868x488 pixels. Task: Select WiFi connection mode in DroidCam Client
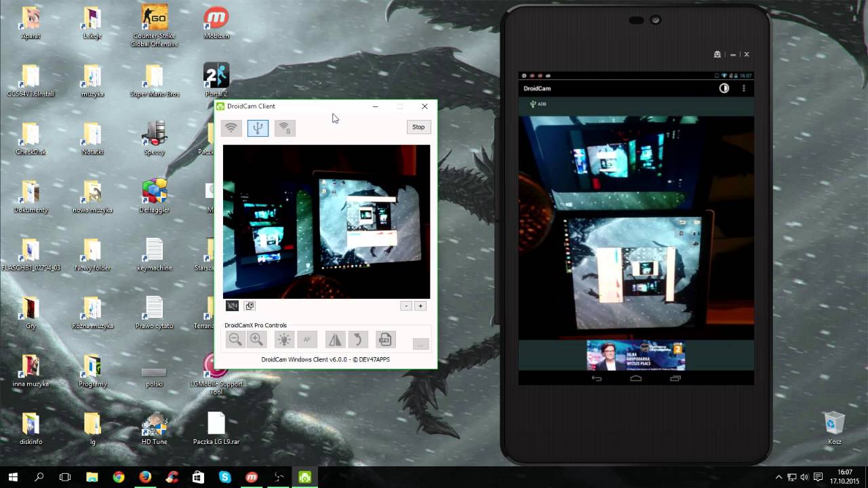231,127
